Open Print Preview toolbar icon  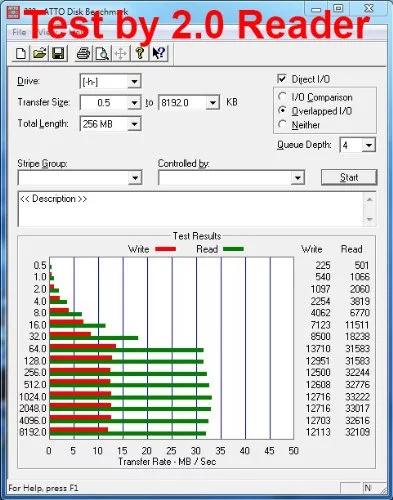point(102,53)
